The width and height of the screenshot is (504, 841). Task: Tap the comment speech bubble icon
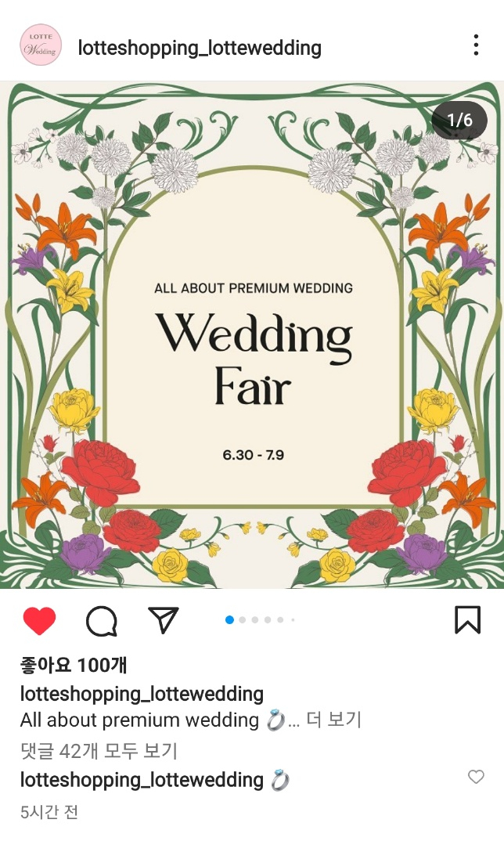(x=101, y=621)
